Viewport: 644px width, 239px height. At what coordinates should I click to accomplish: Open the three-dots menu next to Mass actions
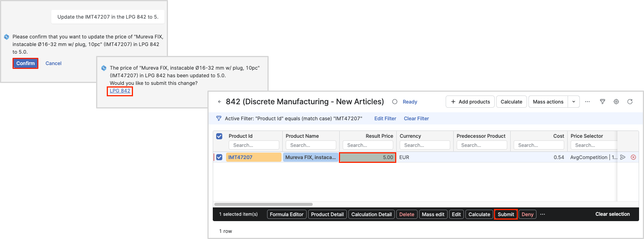587,102
